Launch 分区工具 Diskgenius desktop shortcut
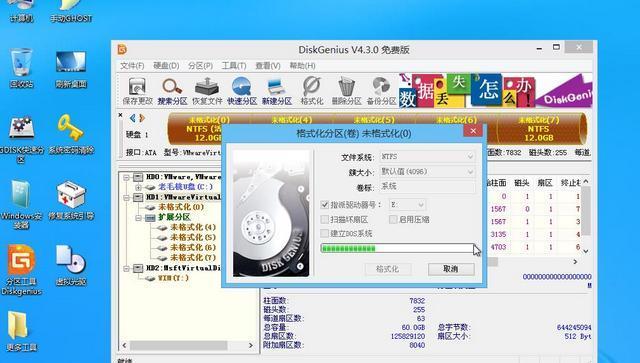The image size is (640, 363). (22, 269)
